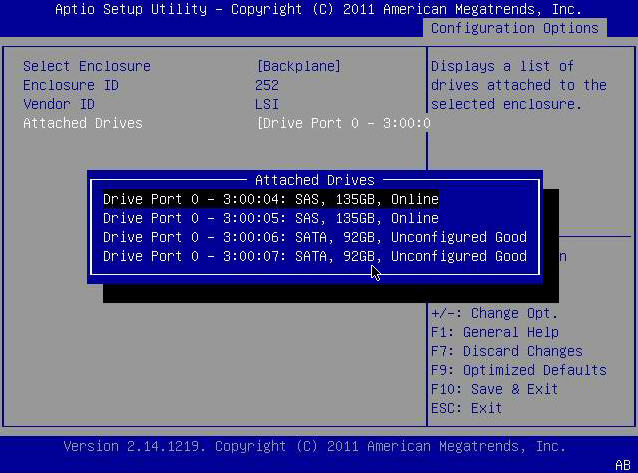Image resolution: width=638 pixels, height=473 pixels.
Task: Click the F9: Optimized Defaults hint
Action: [519, 370]
